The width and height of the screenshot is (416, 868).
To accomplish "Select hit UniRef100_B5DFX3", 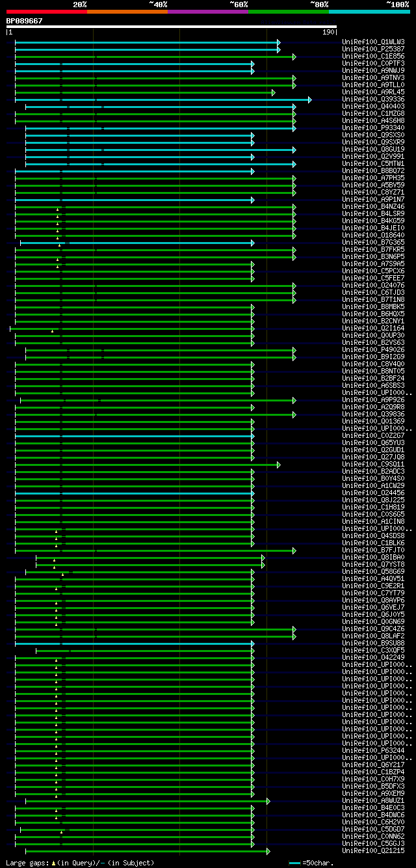I will click(373, 786).
